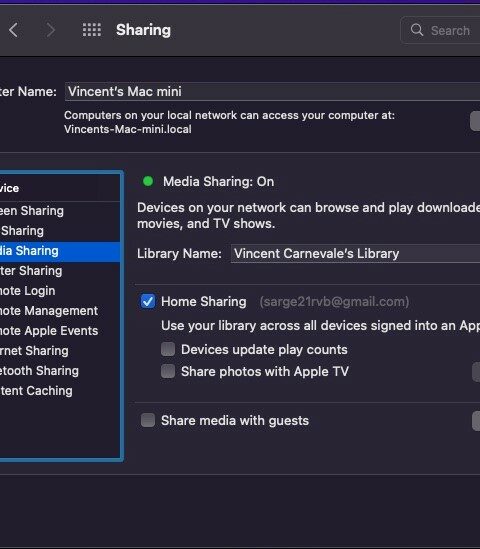Screen dimensions: 480x549
Task: Select Printer Sharing in service list
Action: [60, 271]
